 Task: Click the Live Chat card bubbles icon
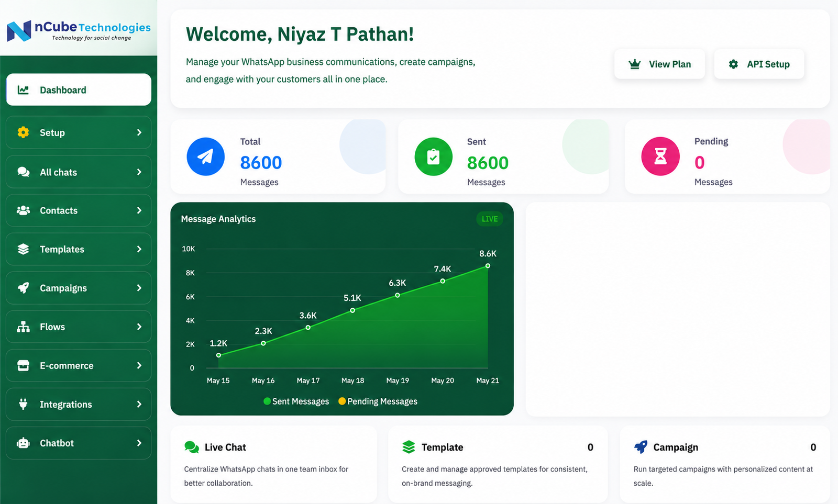tap(192, 447)
